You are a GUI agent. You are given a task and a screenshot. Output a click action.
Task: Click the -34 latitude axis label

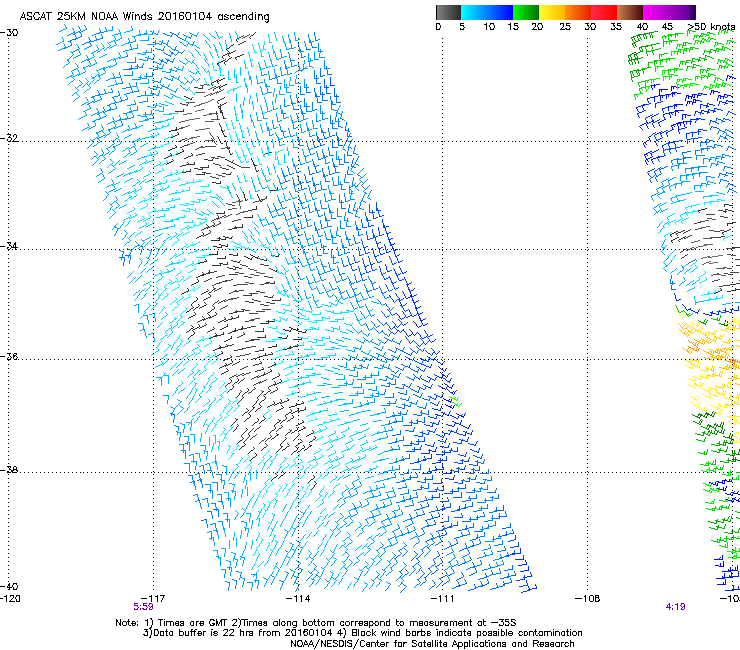tap(9, 246)
